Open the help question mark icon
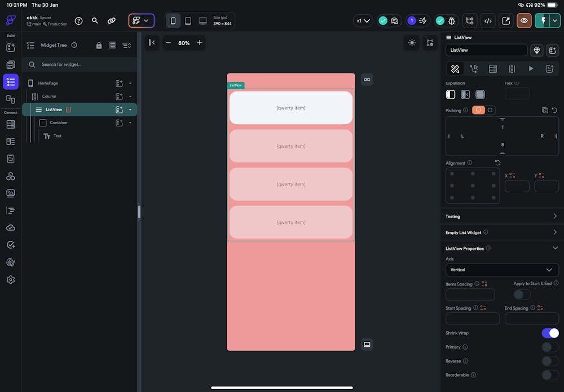The width and height of the screenshot is (564, 392). pos(78,21)
